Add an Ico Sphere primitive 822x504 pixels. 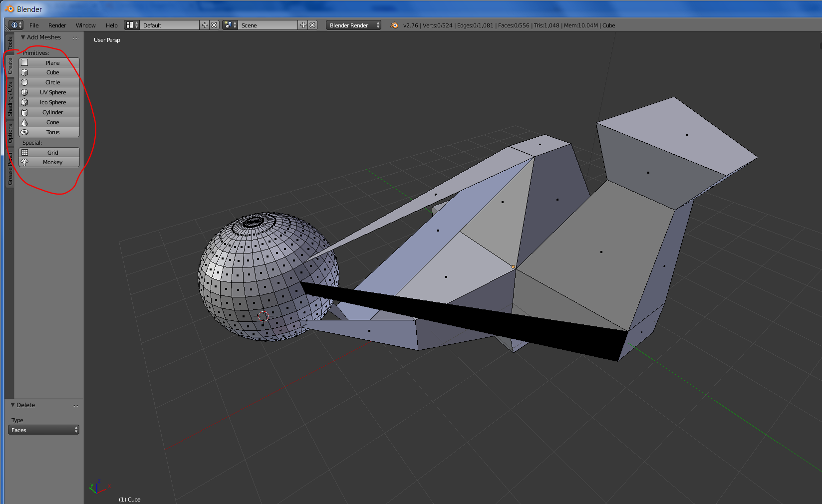click(49, 102)
